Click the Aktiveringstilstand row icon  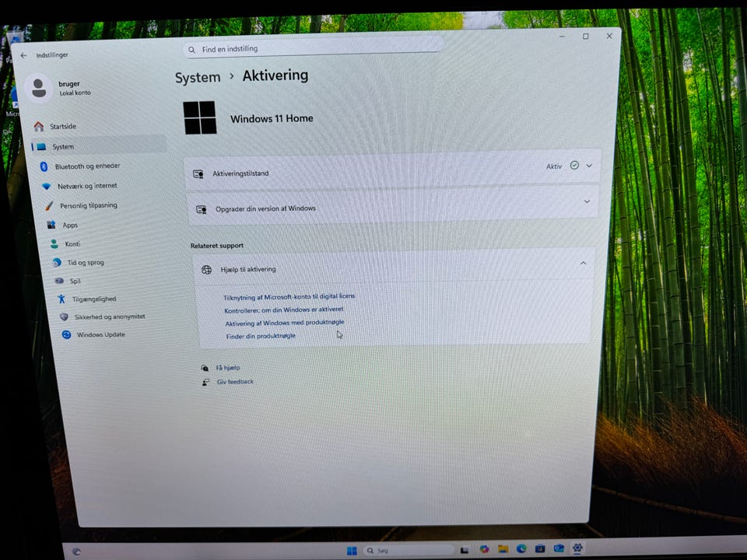[198, 174]
